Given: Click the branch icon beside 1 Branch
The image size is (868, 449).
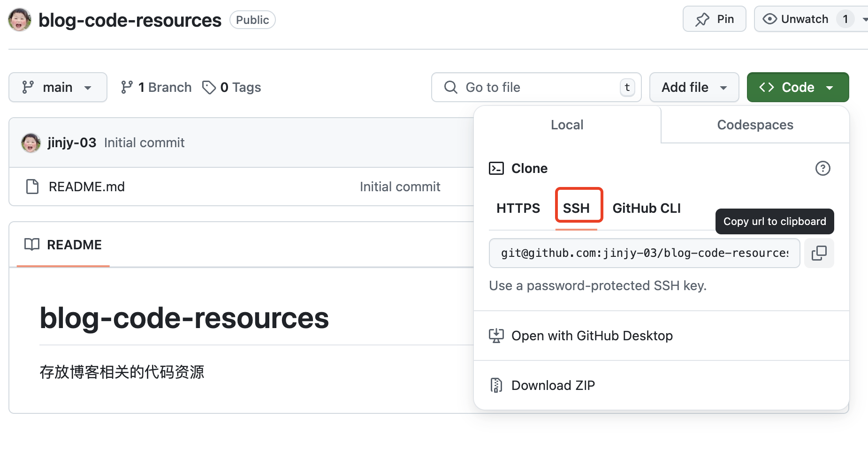Looking at the screenshot, I should 127,87.
